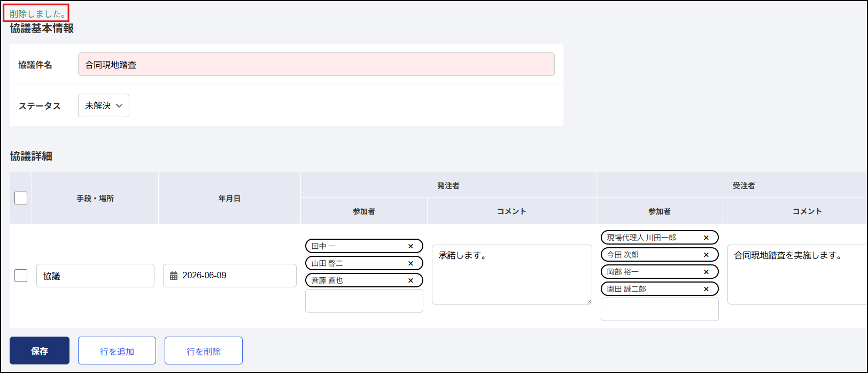Click empty 受注者 participant input box

coord(660,309)
